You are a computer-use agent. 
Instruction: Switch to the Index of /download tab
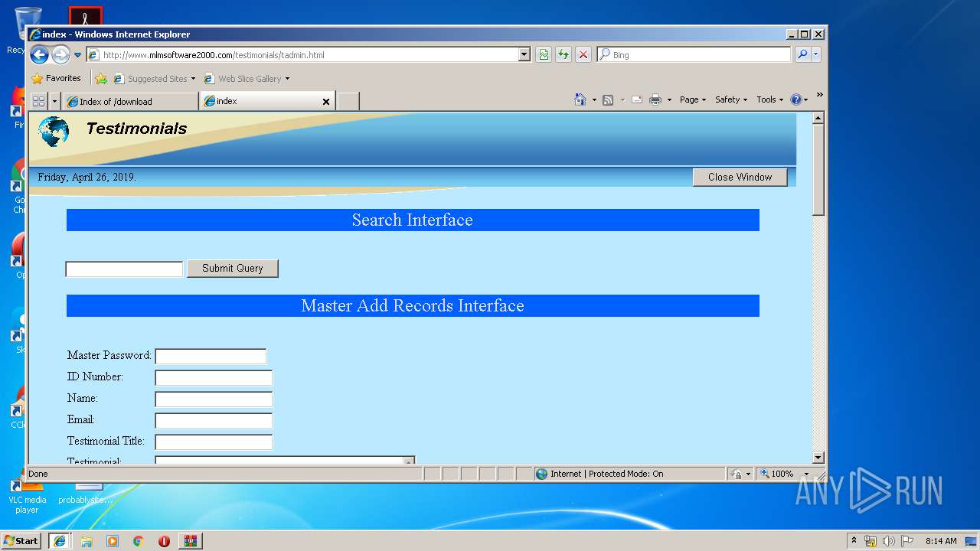coord(131,101)
